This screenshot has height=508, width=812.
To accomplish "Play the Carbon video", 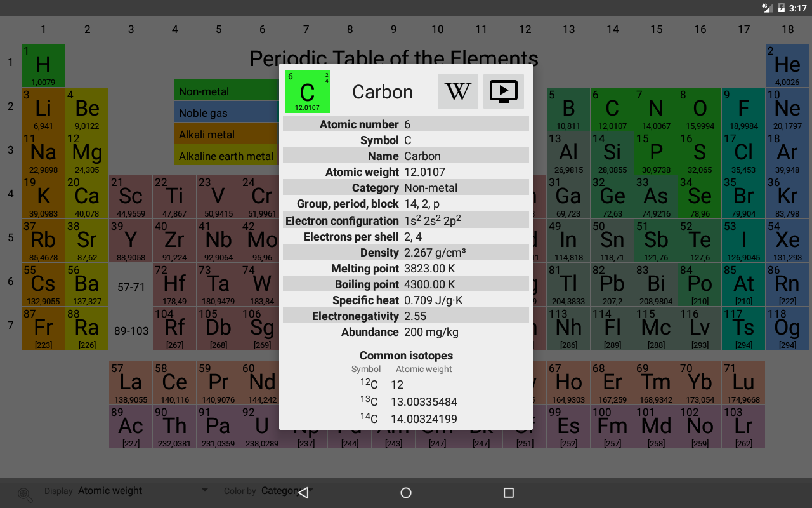I will [x=503, y=91].
